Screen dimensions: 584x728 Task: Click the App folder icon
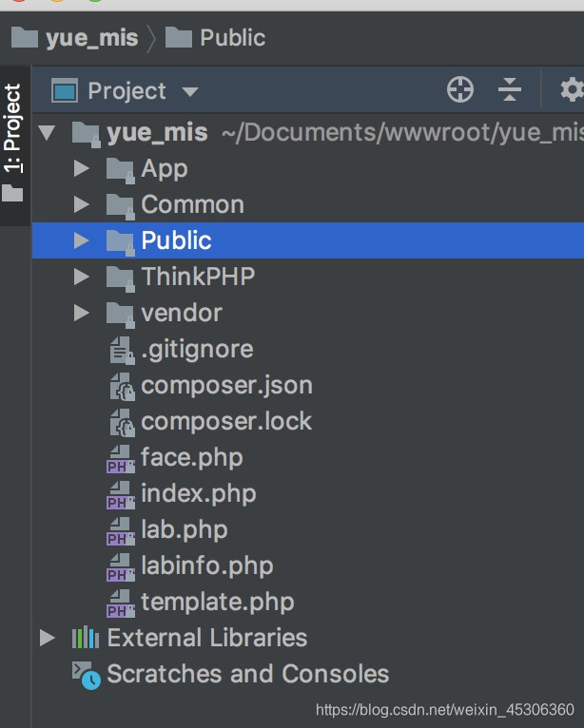(x=121, y=170)
